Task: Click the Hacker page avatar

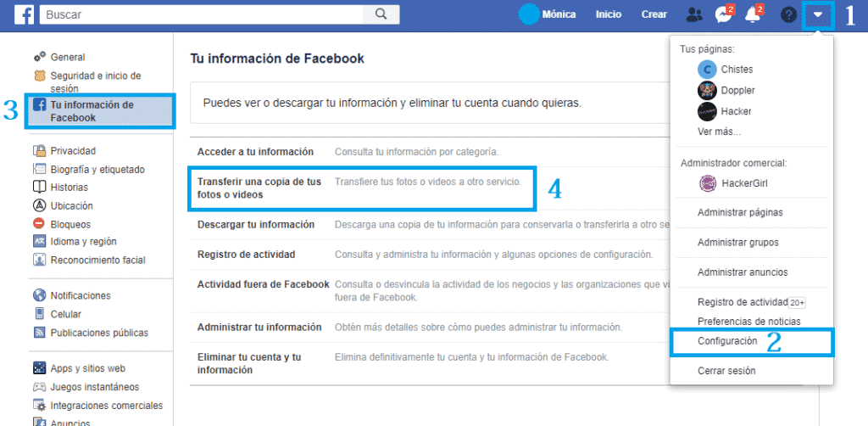Action: coord(707,111)
